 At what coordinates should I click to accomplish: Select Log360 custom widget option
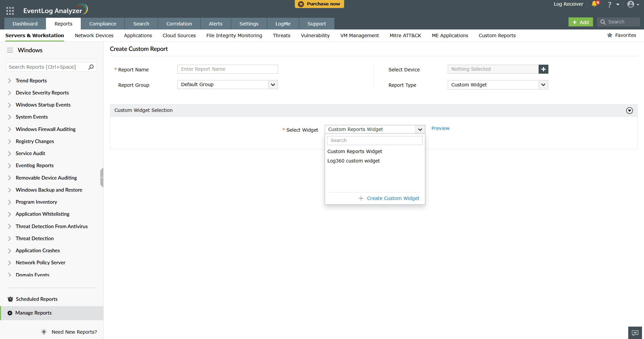tap(354, 161)
